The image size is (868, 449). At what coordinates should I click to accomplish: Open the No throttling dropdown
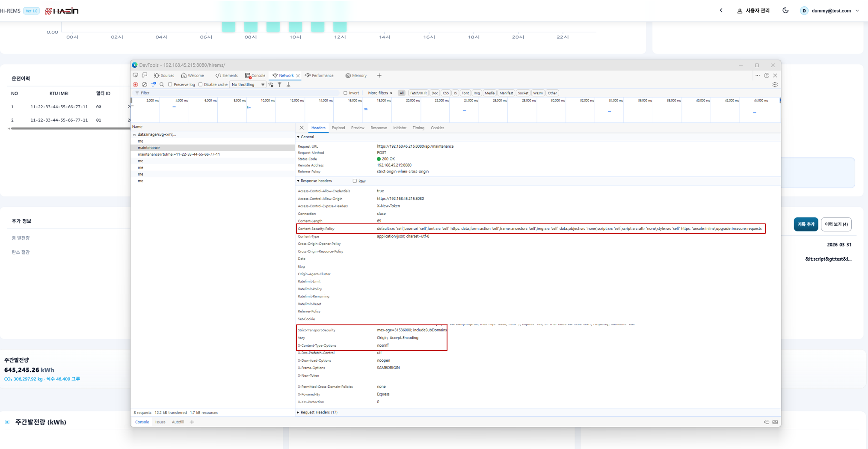coord(248,85)
